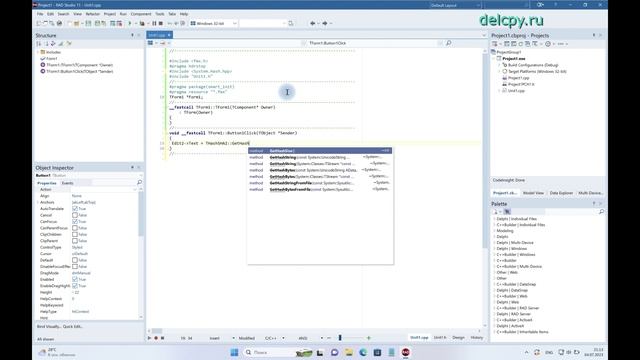Pin the Structure panel
640x360 pixels.
point(132,36)
